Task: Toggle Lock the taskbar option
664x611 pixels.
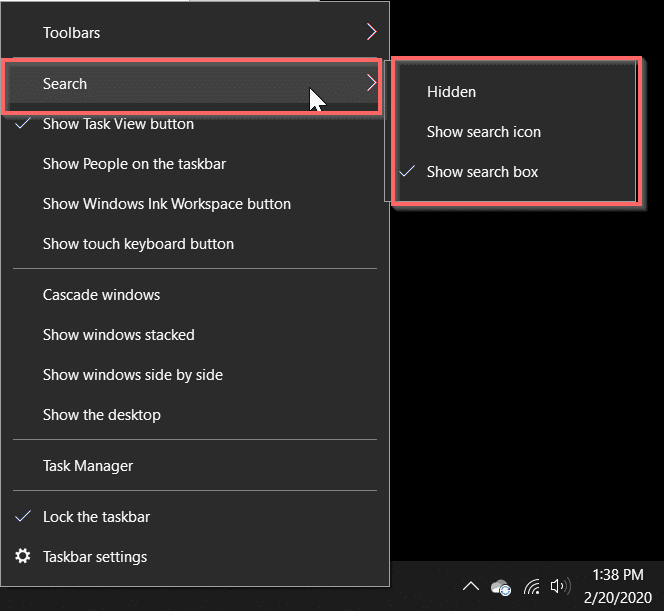Action: pos(96,517)
